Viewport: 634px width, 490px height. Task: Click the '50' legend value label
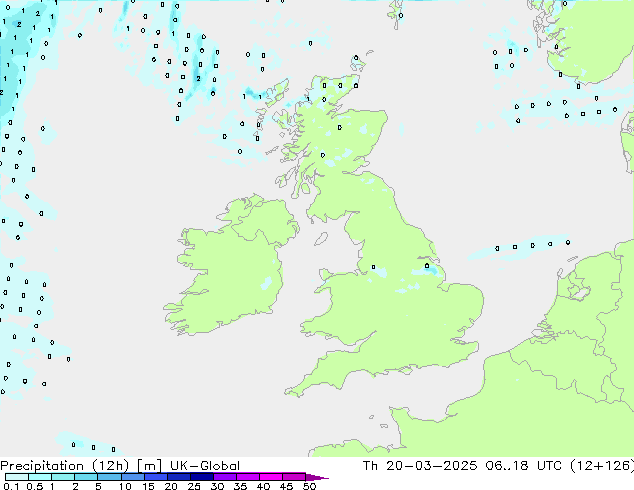[x=310, y=486]
